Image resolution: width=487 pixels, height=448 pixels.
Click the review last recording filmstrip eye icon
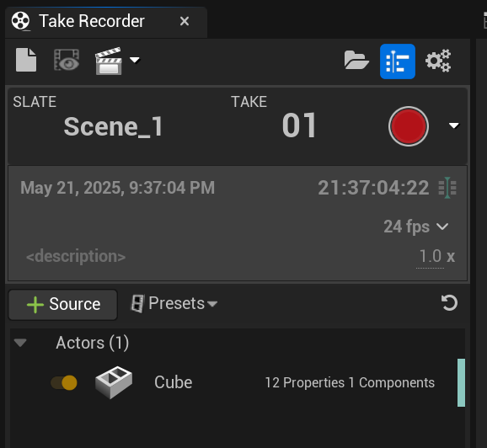67,60
